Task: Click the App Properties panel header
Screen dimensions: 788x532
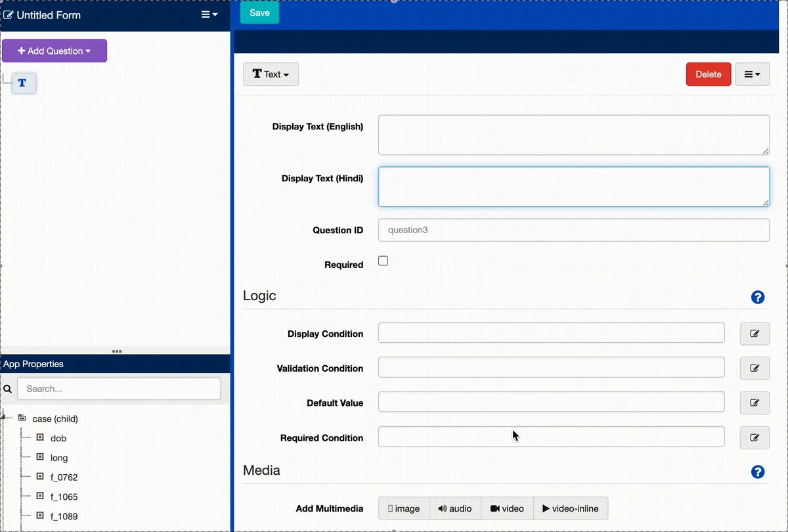Action: (x=116, y=364)
